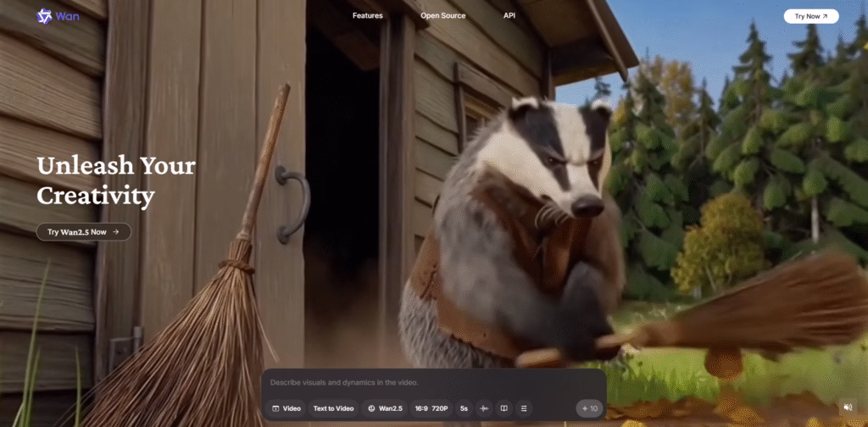Change the 16:9 720P resolution setting
The height and width of the screenshot is (427, 868).
click(431, 408)
